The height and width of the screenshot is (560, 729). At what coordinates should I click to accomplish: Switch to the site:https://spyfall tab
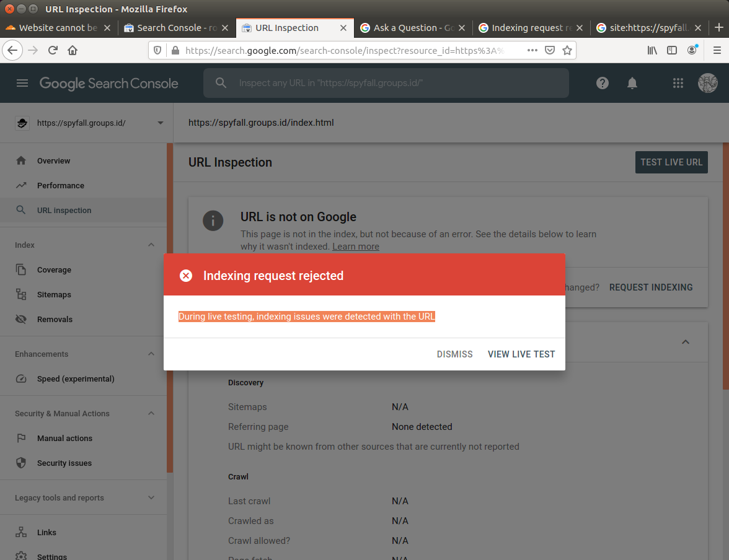(x=650, y=28)
